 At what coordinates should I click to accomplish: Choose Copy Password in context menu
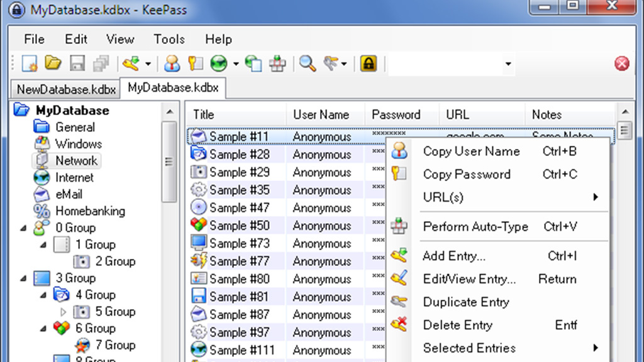click(498, 175)
